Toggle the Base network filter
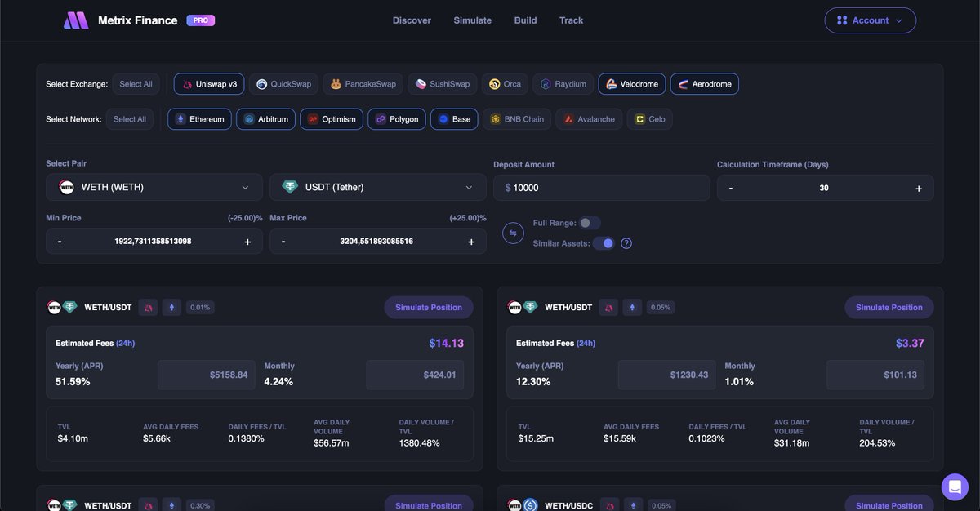Screen dimensions: 980x511 click(454, 119)
